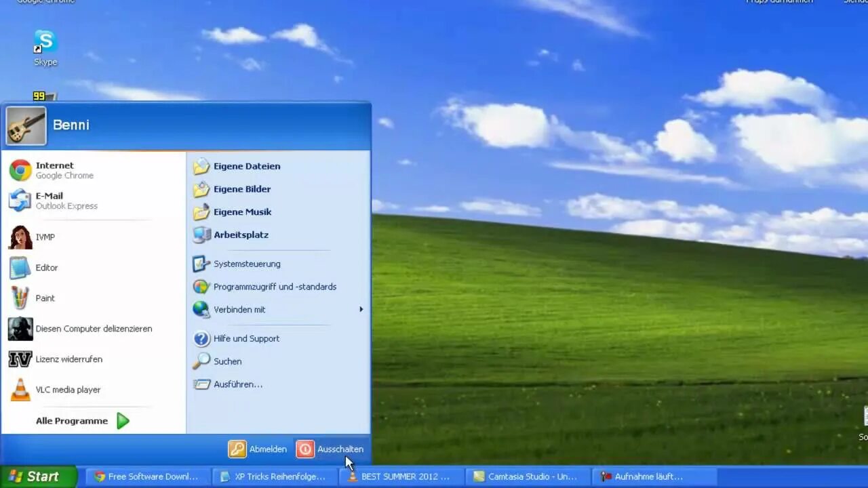Viewport: 868px width, 488px height.
Task: Expand Alle Programme green arrow
Action: coord(123,421)
